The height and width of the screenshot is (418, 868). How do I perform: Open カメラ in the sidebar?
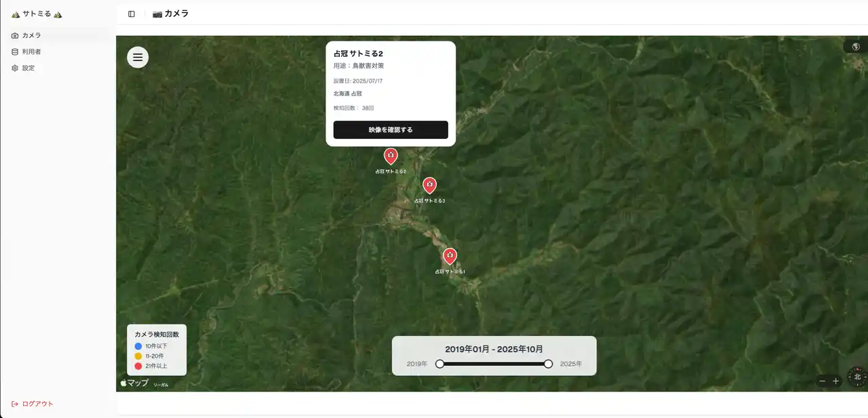point(31,35)
